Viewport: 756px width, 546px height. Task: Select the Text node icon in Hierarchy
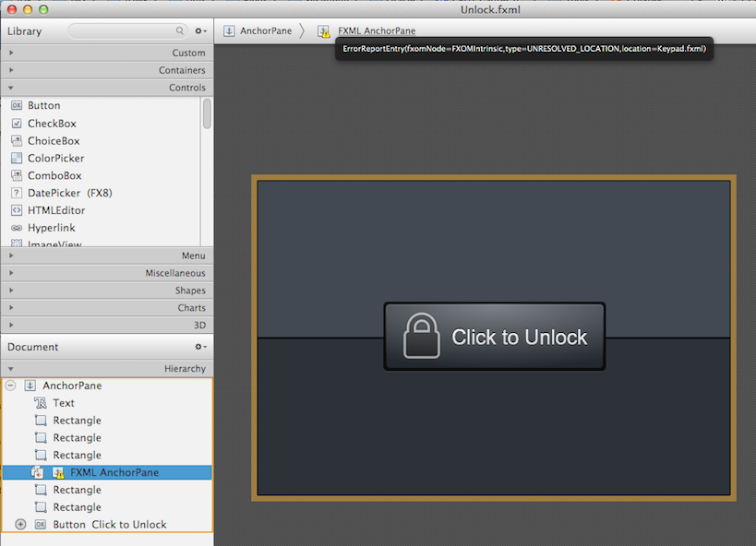pyautogui.click(x=40, y=403)
